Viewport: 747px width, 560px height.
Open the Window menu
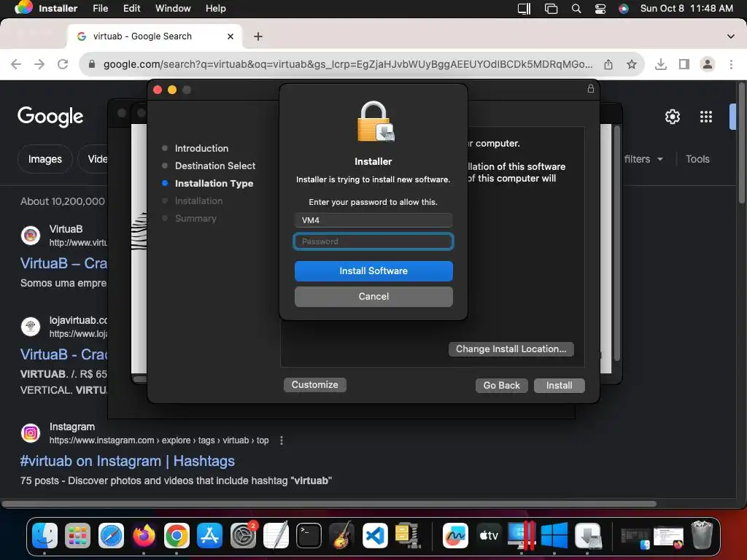point(173,9)
